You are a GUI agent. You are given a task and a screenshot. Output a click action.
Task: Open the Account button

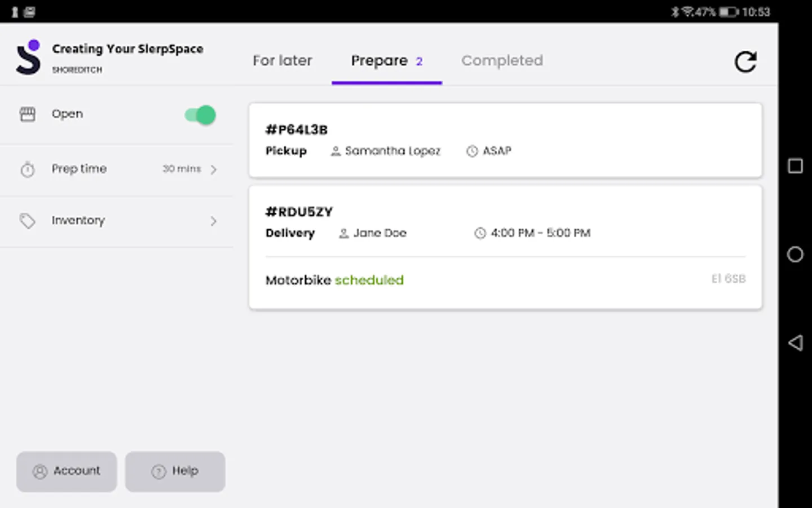67,471
